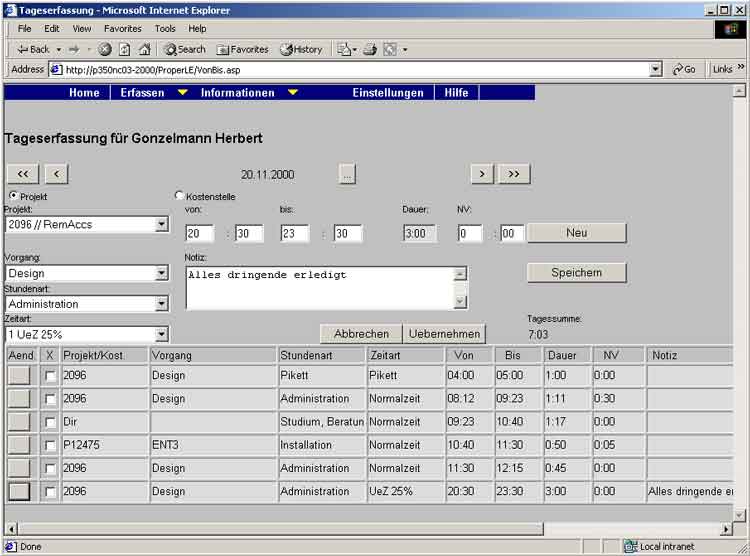Open the Back button history arrow
This screenshot has width=750, height=556.
click(x=59, y=50)
